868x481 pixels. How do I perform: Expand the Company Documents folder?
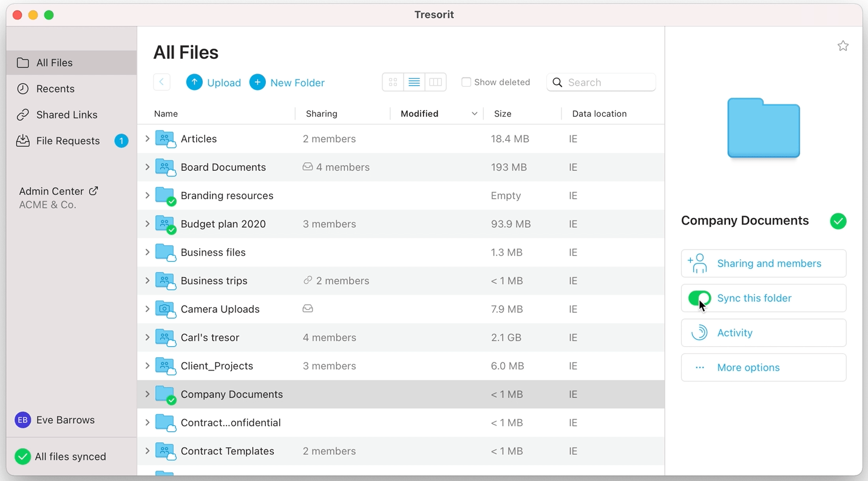pos(147,394)
